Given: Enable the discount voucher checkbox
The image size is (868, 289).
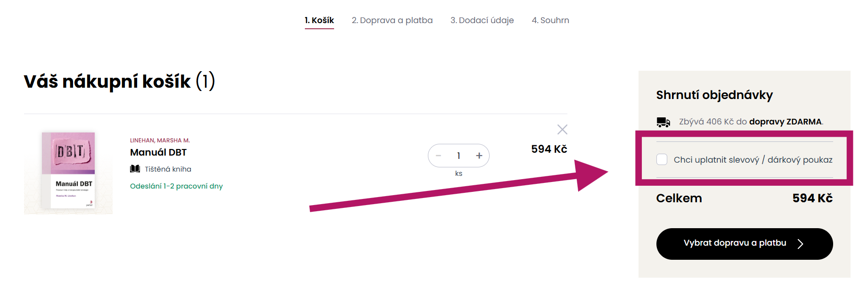Looking at the screenshot, I should tap(662, 159).
